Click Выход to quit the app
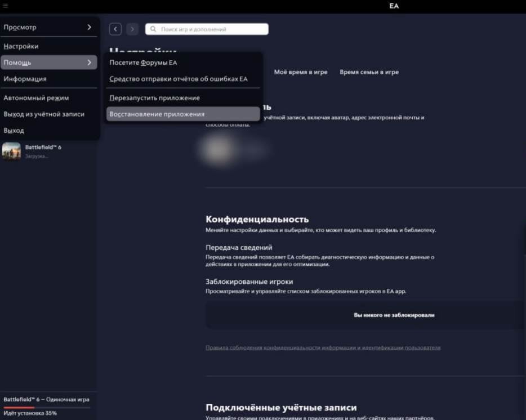 point(14,130)
